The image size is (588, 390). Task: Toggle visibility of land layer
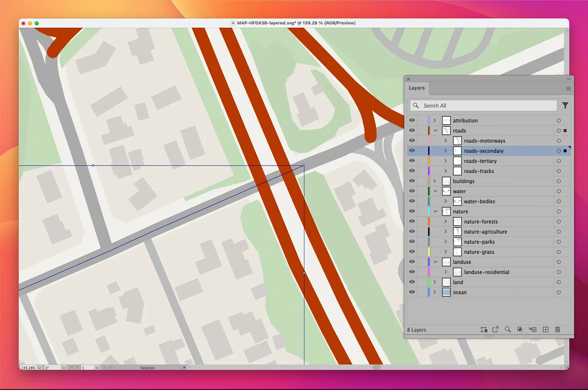(412, 282)
